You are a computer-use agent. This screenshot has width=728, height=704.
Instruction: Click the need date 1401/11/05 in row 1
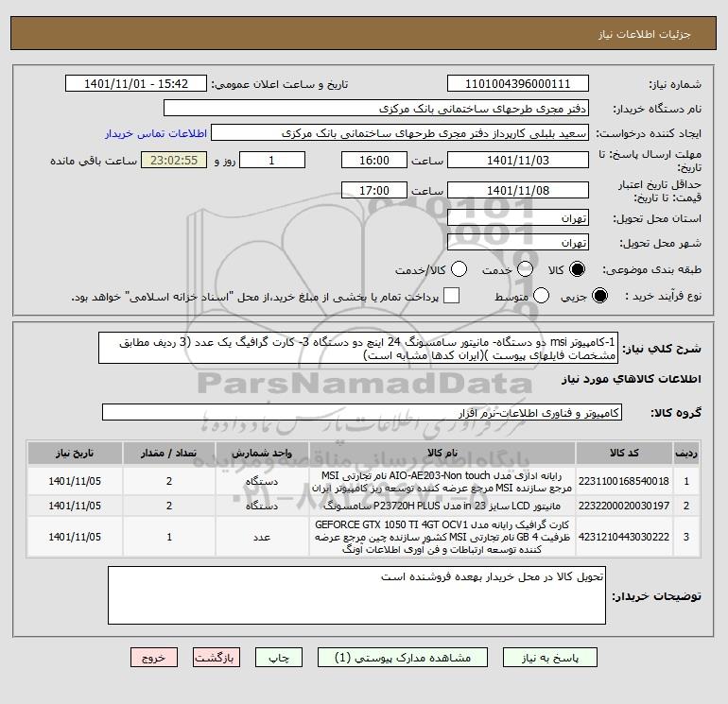tap(75, 481)
